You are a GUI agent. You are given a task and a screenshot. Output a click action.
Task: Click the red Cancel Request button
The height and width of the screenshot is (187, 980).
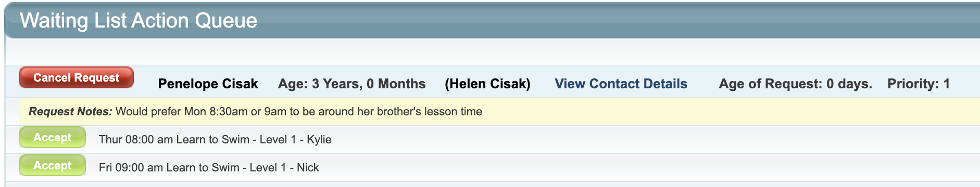tap(76, 77)
